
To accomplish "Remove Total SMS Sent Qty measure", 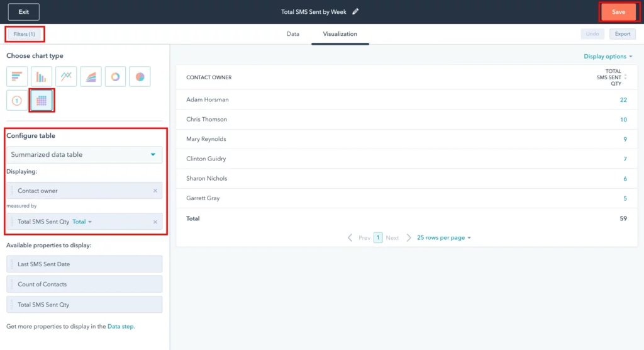I will (155, 222).
